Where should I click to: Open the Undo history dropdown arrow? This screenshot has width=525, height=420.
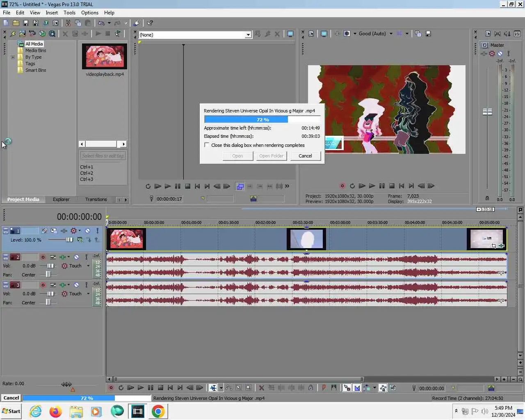tap(109, 23)
